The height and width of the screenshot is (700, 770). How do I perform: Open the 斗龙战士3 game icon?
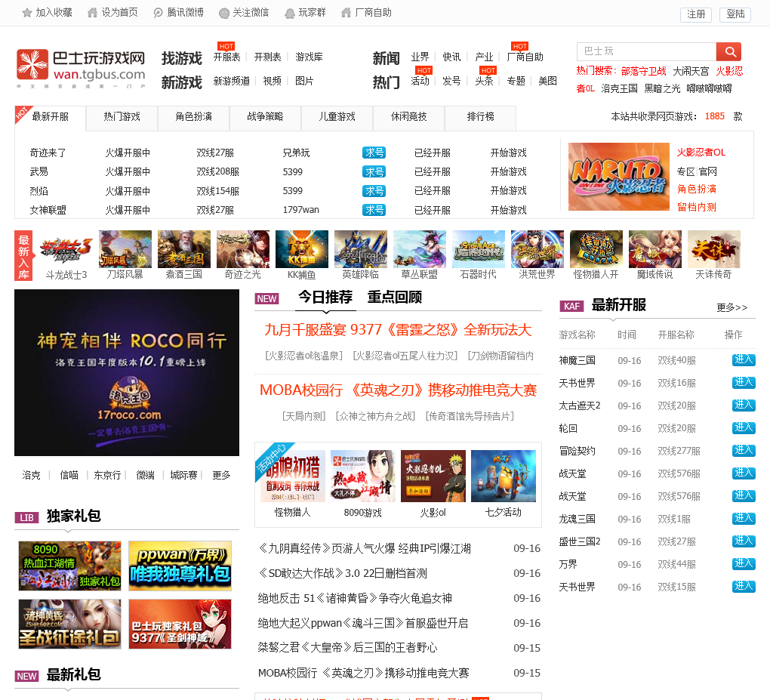66,249
